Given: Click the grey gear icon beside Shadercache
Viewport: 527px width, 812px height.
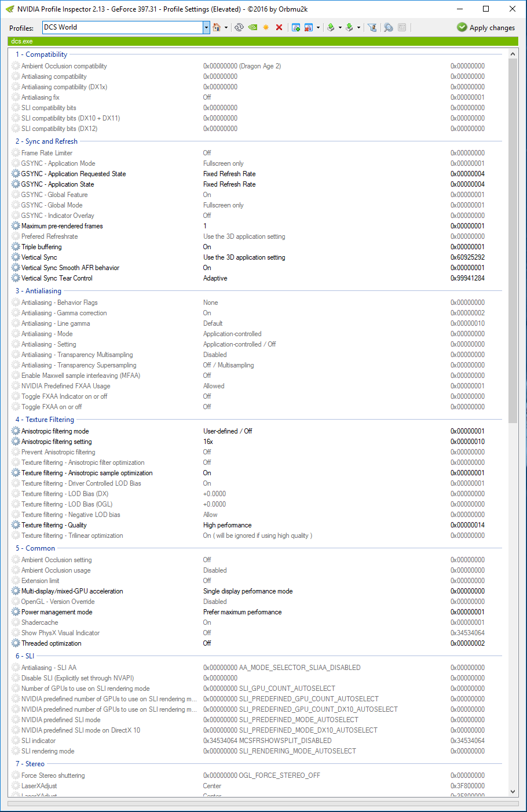Looking at the screenshot, I should [16, 622].
